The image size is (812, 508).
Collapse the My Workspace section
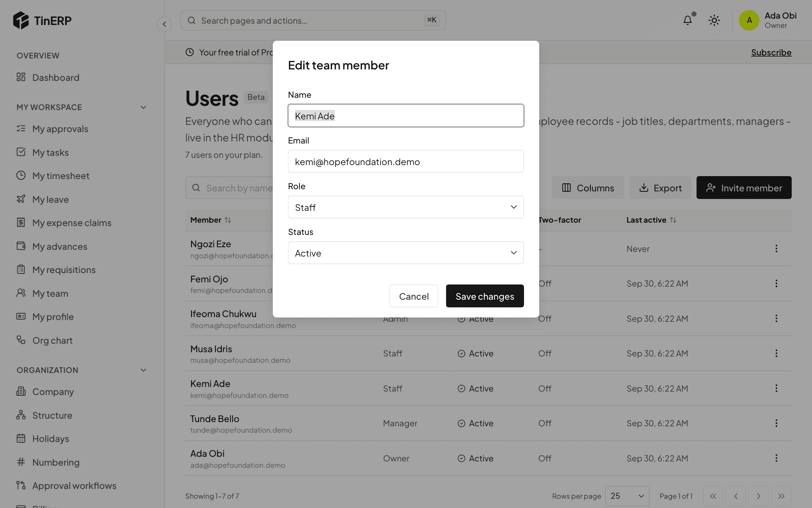point(143,107)
